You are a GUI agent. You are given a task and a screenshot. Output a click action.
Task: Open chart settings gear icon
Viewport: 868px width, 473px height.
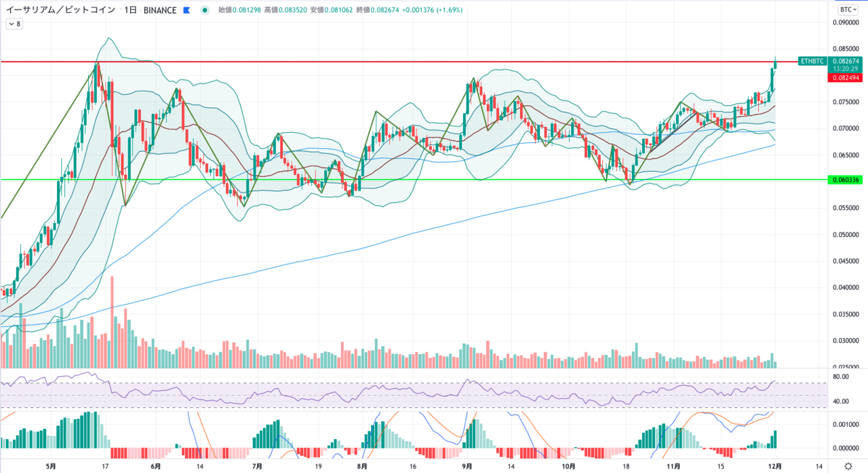point(848,466)
